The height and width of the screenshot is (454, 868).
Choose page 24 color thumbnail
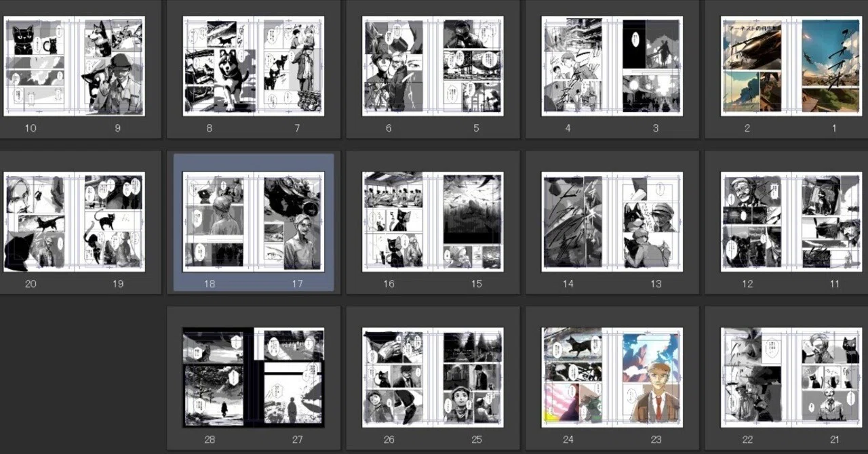(x=576, y=377)
